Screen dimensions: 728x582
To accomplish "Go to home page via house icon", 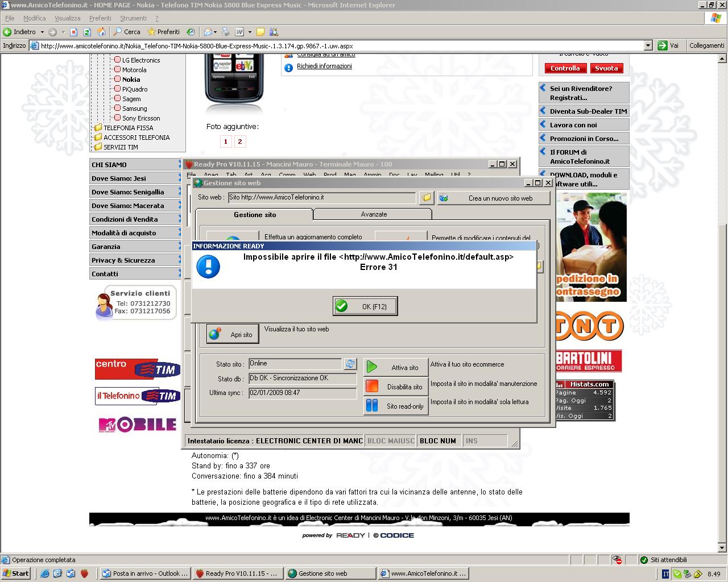I will coord(101,32).
